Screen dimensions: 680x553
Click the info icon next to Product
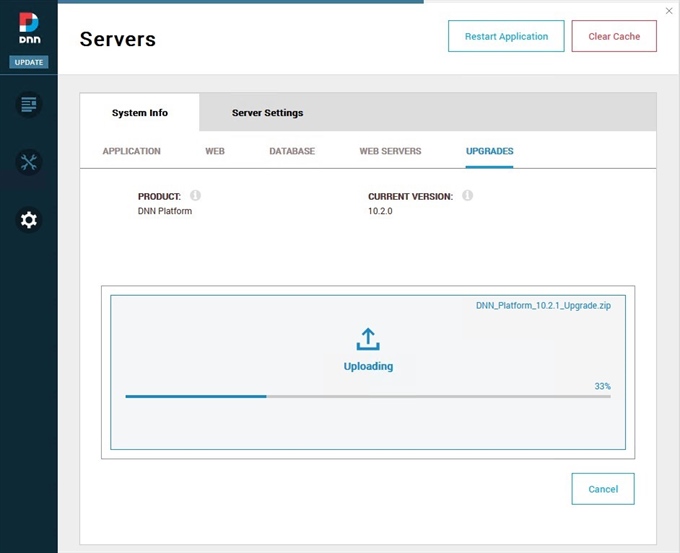click(x=196, y=196)
